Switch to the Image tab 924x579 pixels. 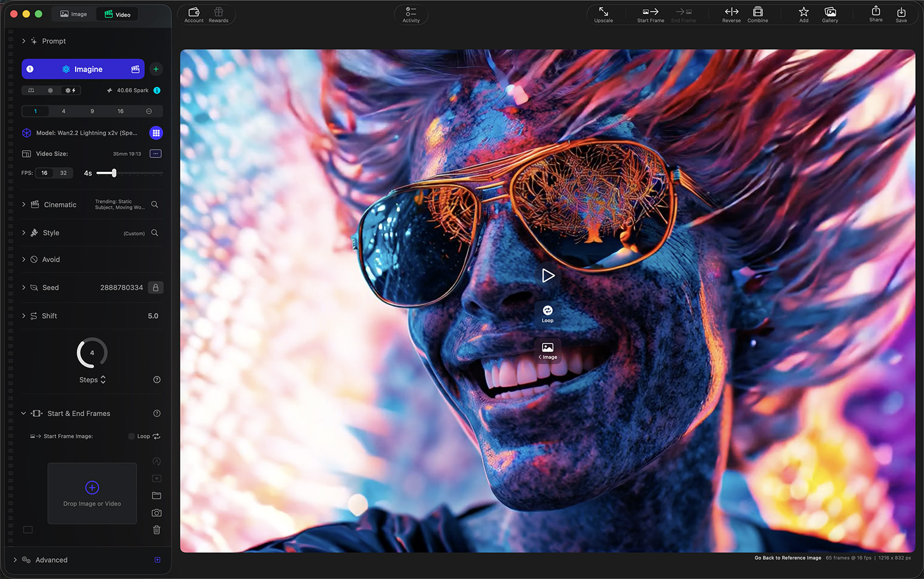pos(74,14)
